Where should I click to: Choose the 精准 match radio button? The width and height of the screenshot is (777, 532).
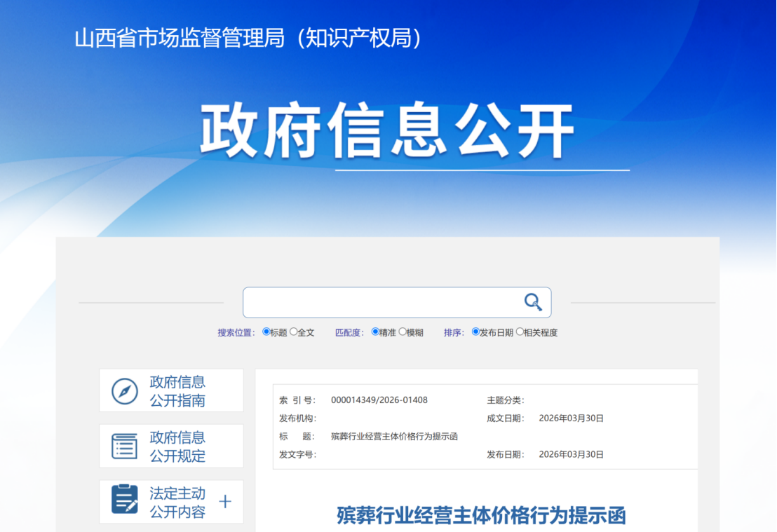pyautogui.click(x=375, y=332)
